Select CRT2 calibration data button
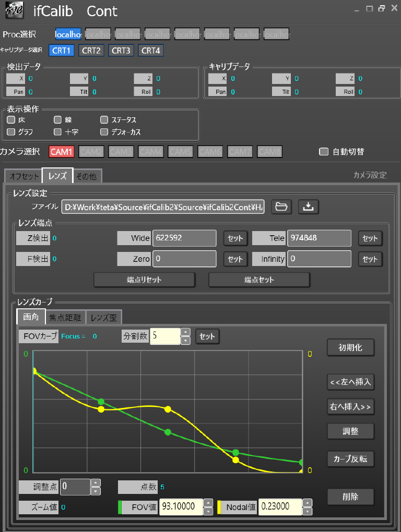 coord(91,51)
